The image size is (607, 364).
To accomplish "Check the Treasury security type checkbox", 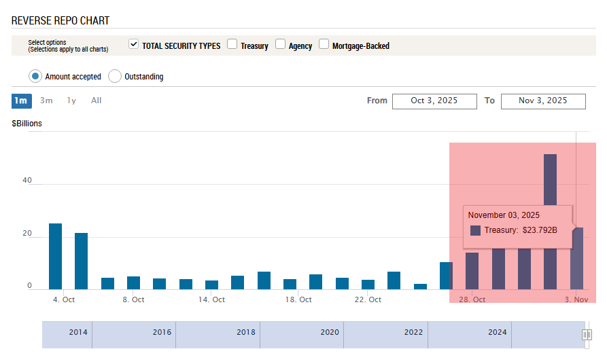I will [232, 45].
